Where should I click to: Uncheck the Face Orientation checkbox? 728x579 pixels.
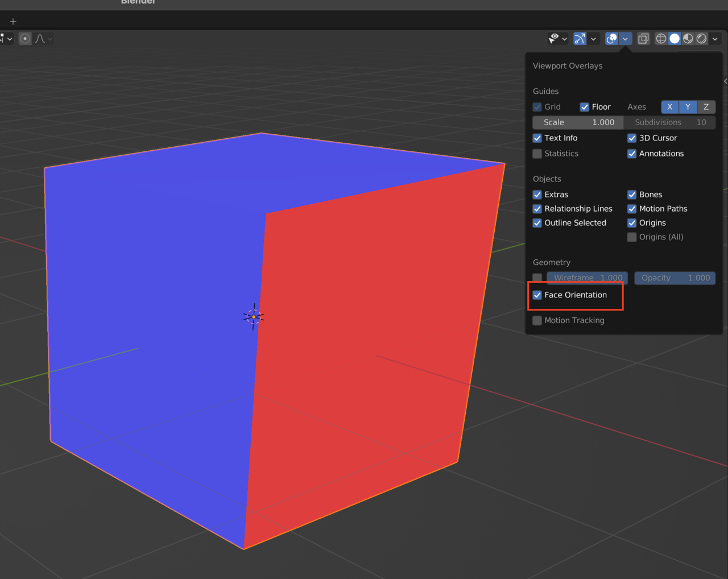click(x=537, y=295)
